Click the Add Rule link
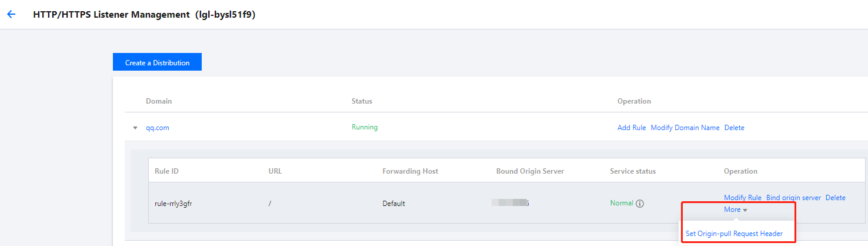 tap(632, 128)
